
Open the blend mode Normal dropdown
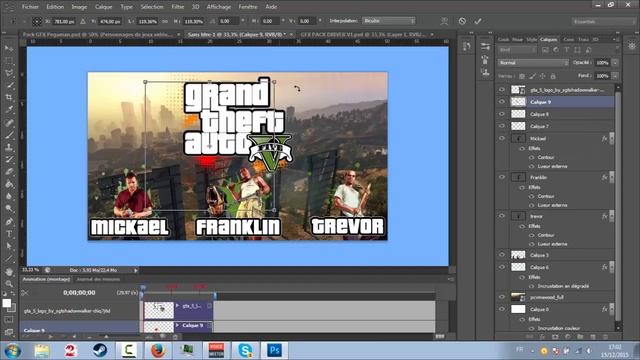click(533, 63)
